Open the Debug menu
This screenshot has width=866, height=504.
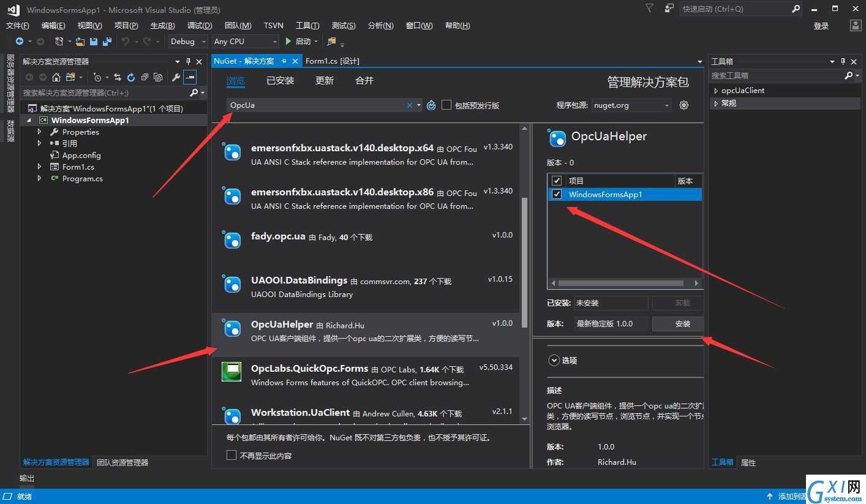click(200, 25)
